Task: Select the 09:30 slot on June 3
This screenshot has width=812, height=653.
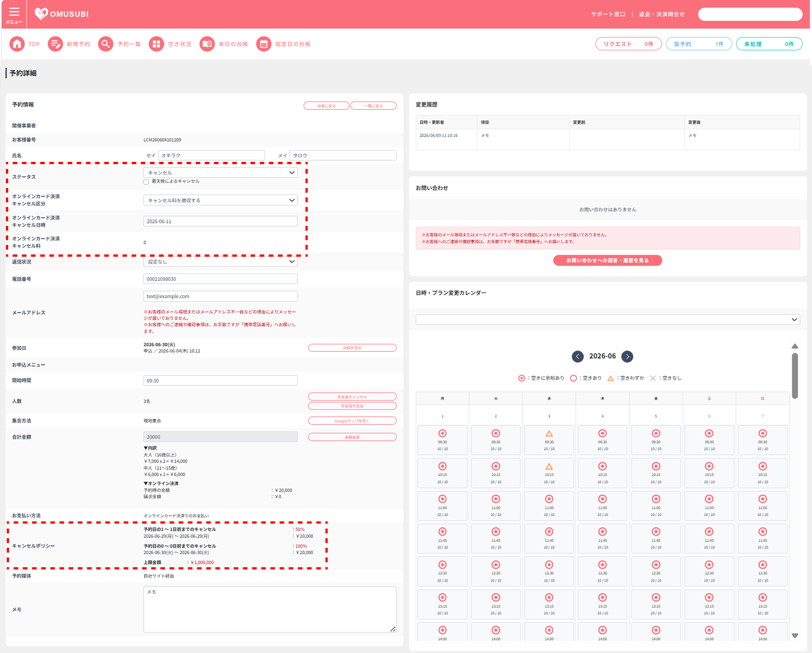Action: point(549,440)
